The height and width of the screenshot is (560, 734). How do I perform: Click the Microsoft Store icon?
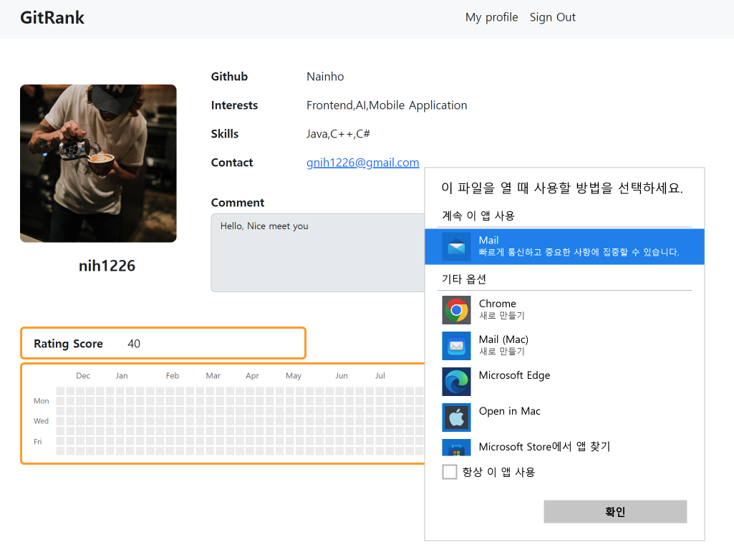(456, 448)
